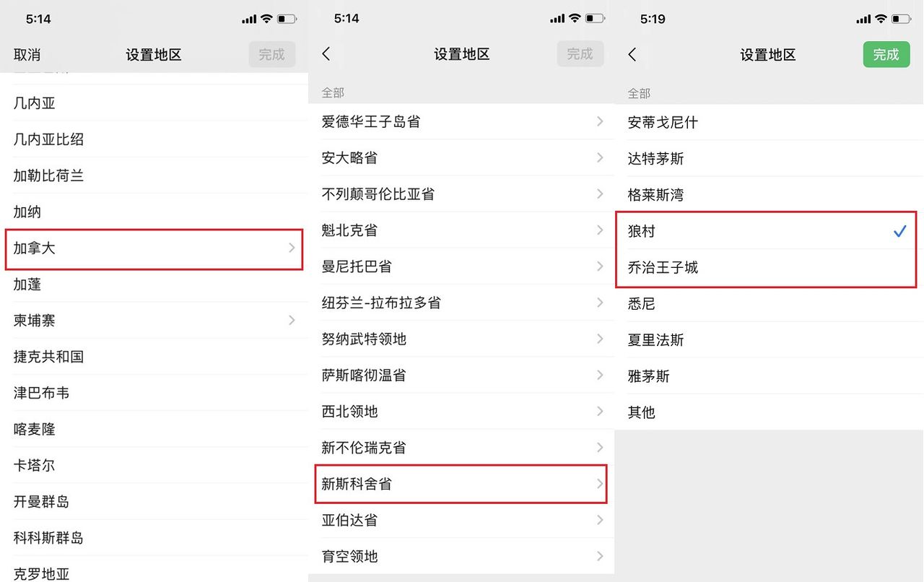Image resolution: width=924 pixels, height=582 pixels.
Task: Tap the blue checkmark beside 狼村
Action: [899, 231]
